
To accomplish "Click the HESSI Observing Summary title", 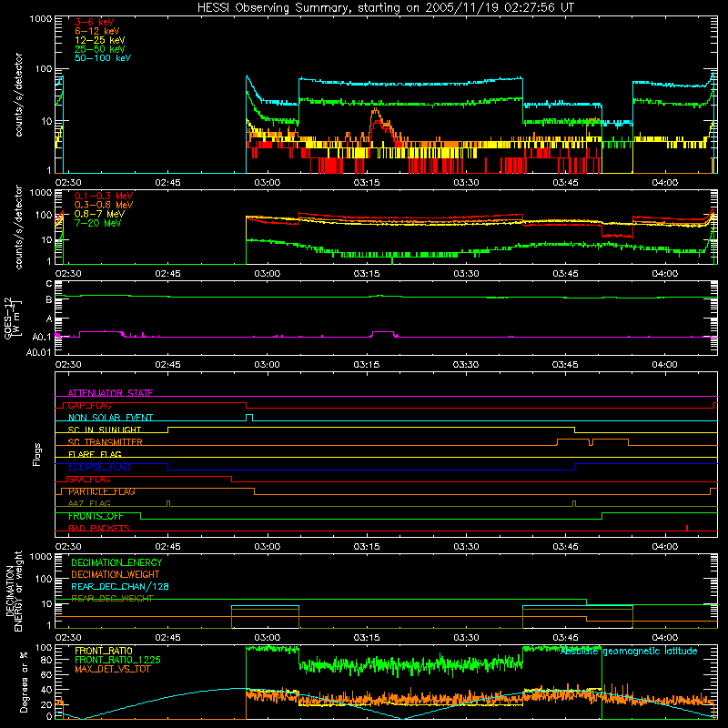I will (x=386, y=8).
